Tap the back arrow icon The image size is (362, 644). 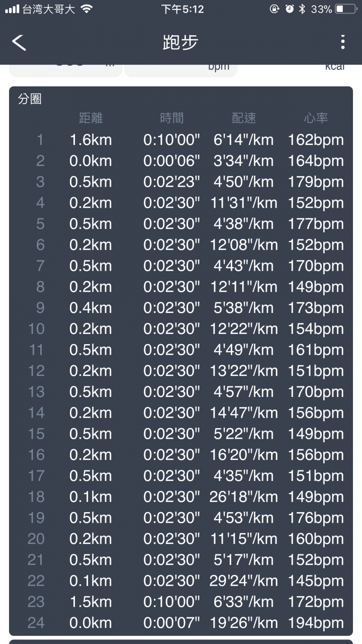coord(19,42)
